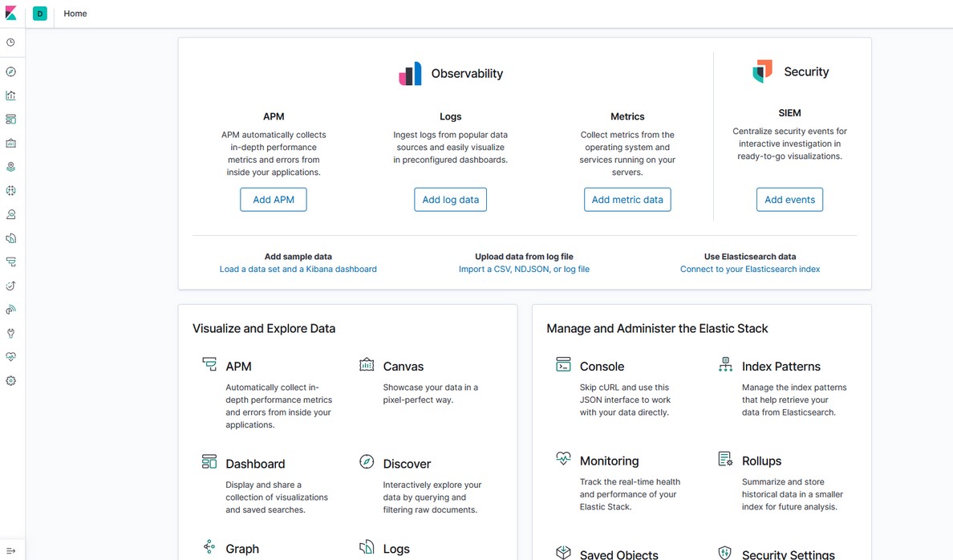Click the Monitoring card heartbeat icon
This screenshot has width=953, height=560.
click(x=563, y=458)
